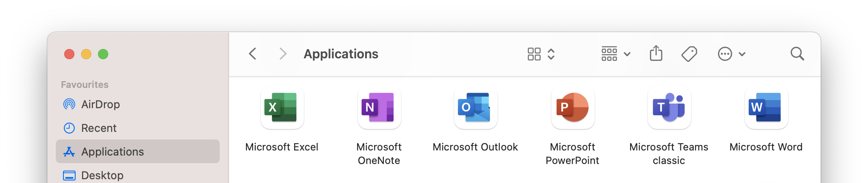The width and height of the screenshot is (868, 183).
Task: Open the Tags toolbar button
Action: coord(689,54)
